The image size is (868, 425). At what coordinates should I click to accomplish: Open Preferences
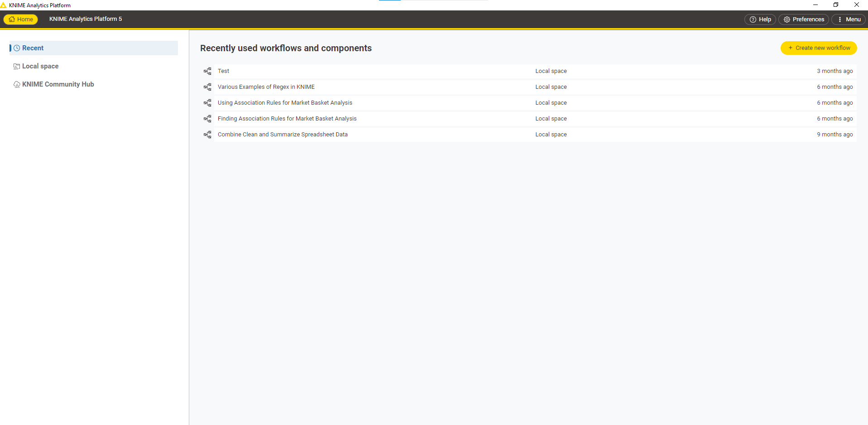804,19
